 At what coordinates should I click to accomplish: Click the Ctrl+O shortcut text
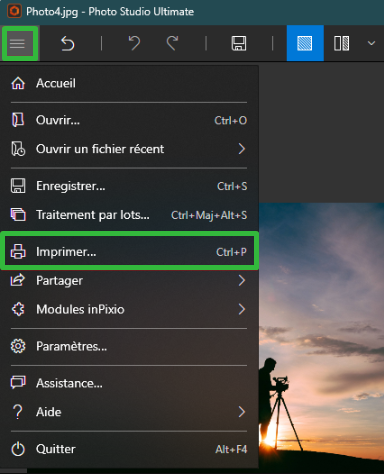click(231, 120)
